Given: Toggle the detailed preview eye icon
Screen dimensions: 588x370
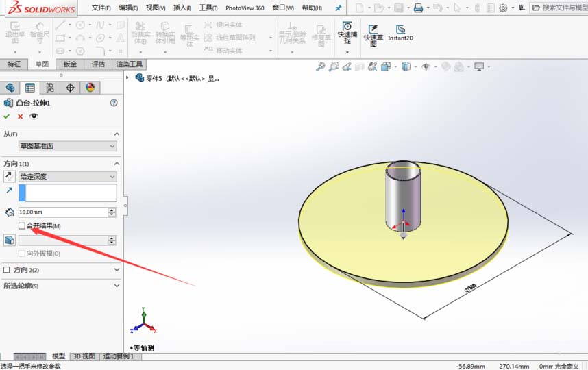Looking at the screenshot, I should click(34, 116).
